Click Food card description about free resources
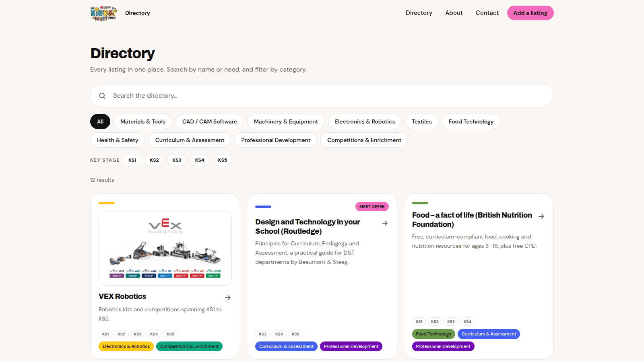Image resolution: width=644 pixels, height=362 pixels. (474, 241)
